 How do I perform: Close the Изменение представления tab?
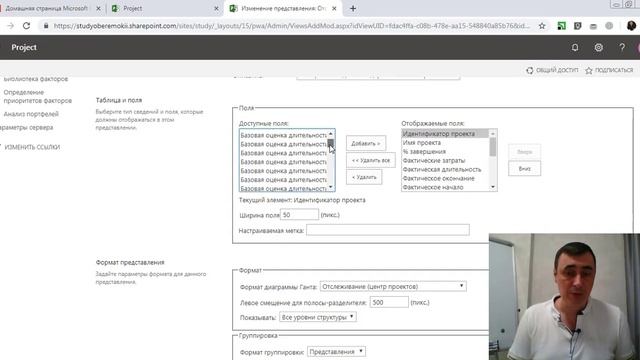tap(334, 8)
